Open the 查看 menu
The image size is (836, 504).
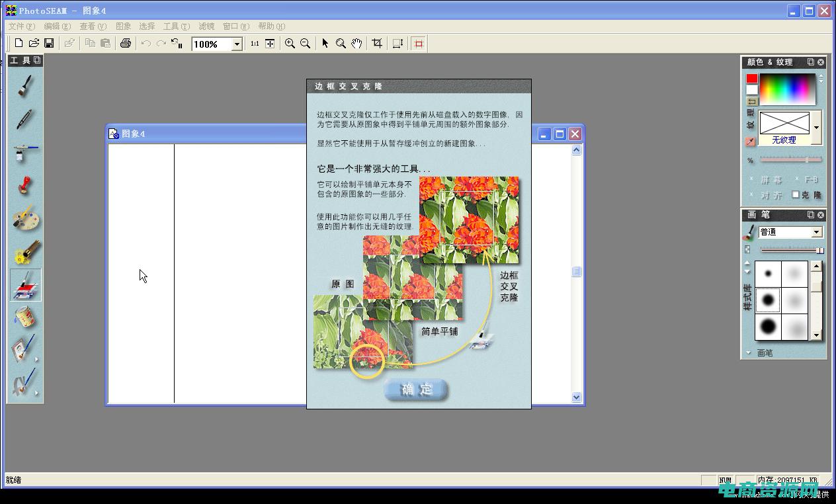(x=93, y=26)
